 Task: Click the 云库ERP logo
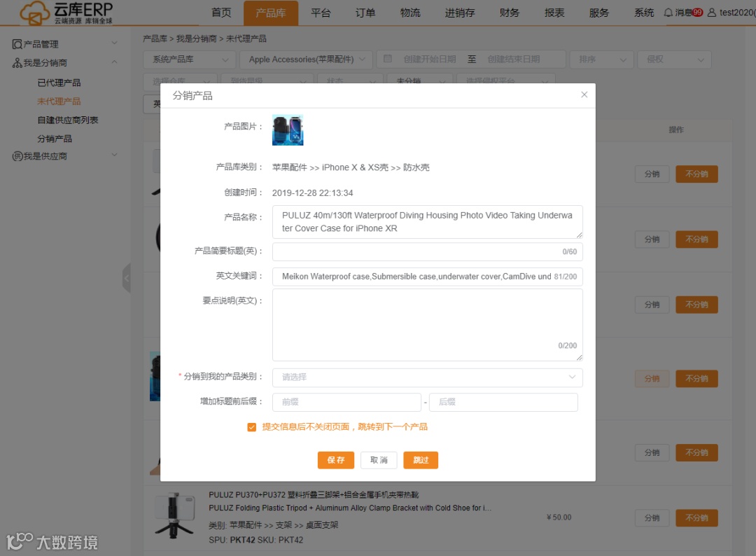pyautogui.click(x=66, y=13)
